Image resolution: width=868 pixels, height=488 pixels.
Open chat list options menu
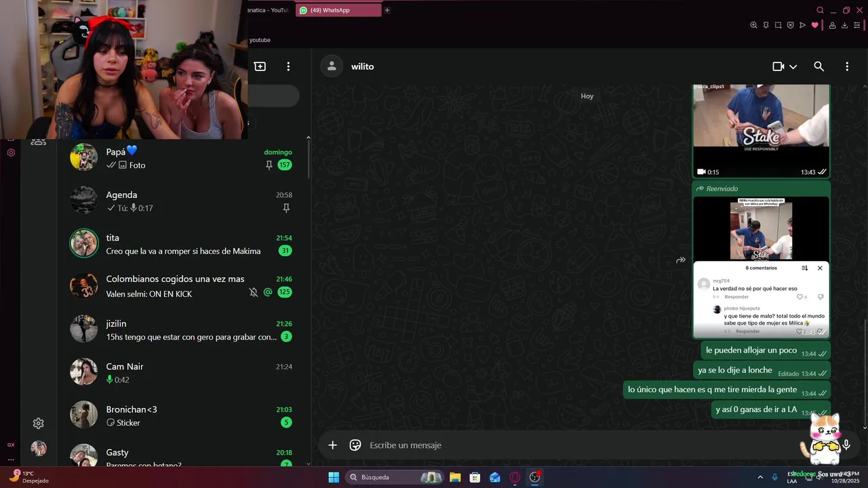pyautogui.click(x=288, y=66)
